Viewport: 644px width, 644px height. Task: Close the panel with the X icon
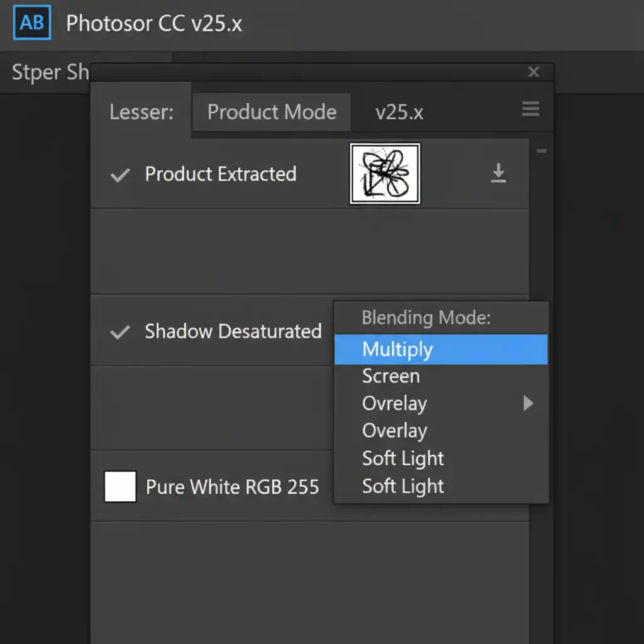(533, 72)
